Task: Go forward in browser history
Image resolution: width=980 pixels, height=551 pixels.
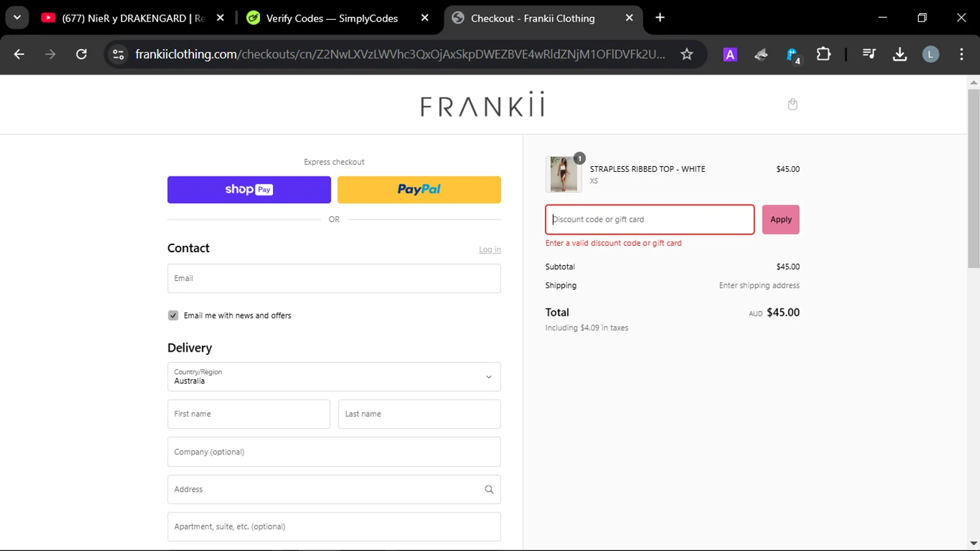Action: [x=50, y=54]
